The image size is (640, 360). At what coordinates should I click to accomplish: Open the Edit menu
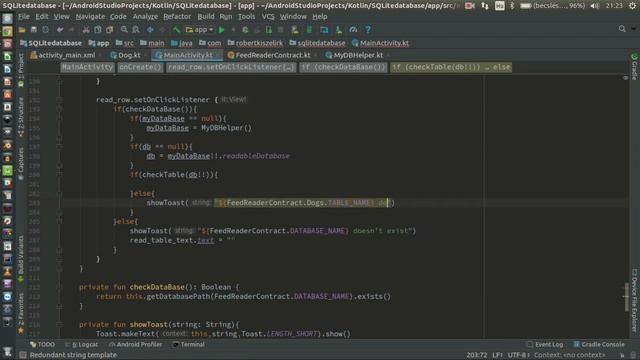[x=42, y=16]
